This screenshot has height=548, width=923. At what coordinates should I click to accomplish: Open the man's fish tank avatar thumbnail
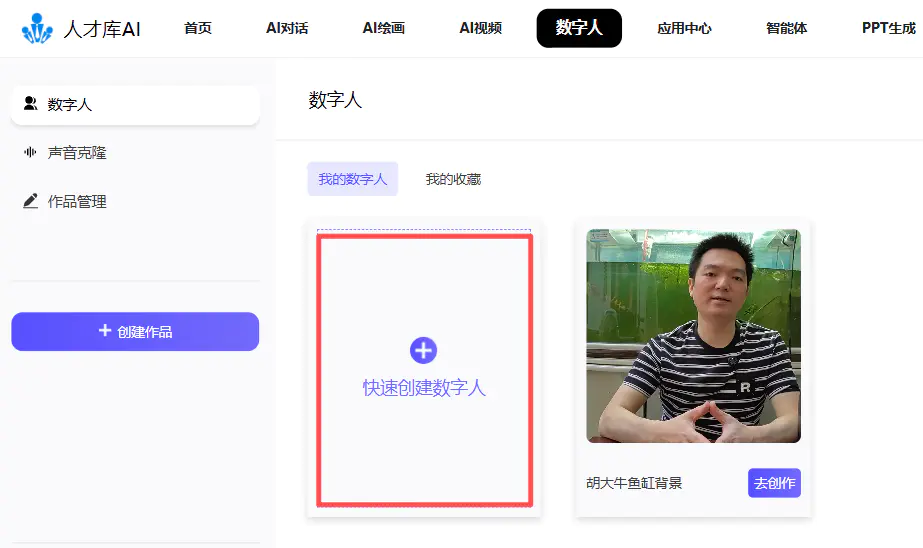693,336
